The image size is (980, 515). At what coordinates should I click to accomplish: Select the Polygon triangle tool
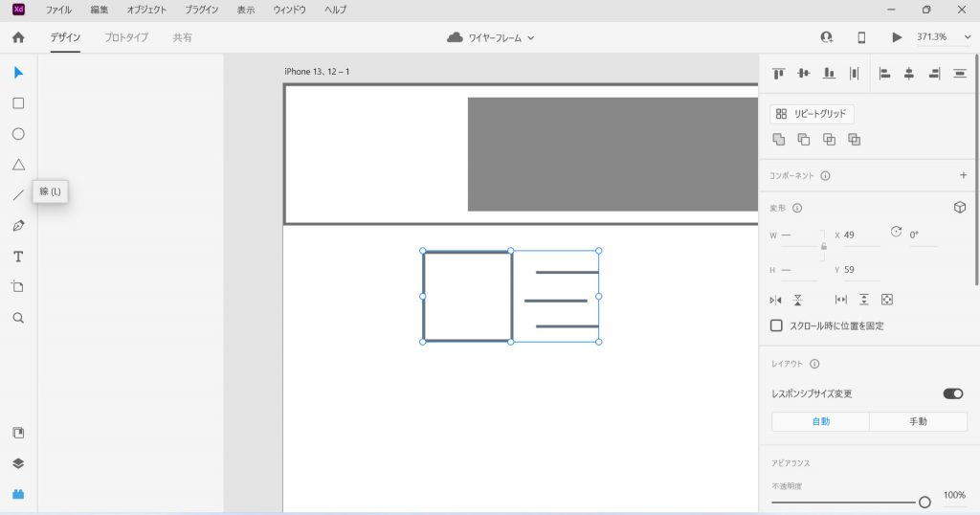click(18, 165)
